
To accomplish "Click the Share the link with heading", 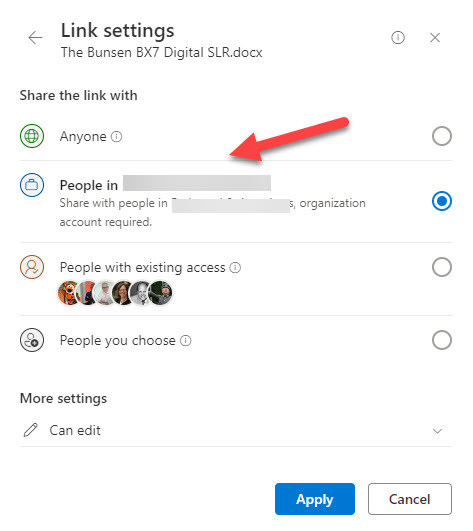I will click(x=79, y=95).
